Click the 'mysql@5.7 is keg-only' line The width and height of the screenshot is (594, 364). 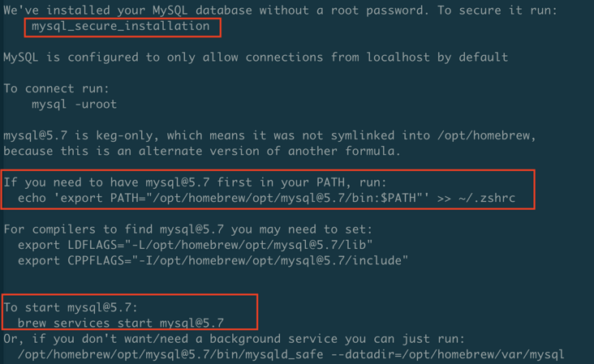tap(269, 135)
